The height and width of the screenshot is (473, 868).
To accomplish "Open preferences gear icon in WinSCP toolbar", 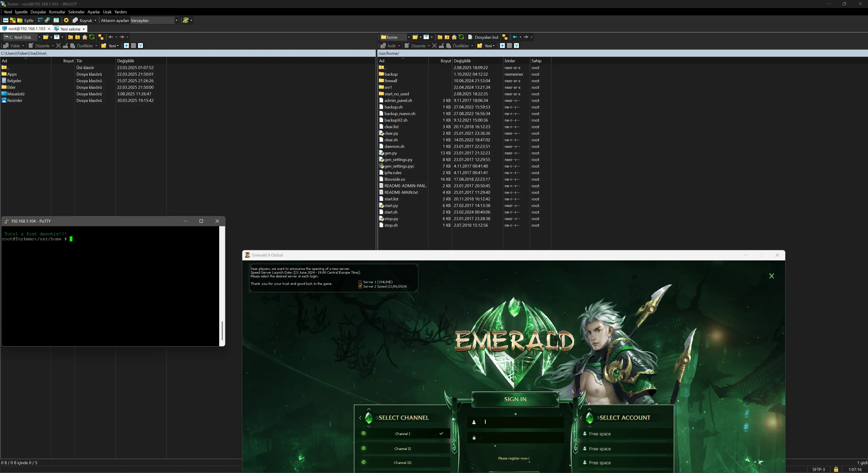I will [x=66, y=20].
